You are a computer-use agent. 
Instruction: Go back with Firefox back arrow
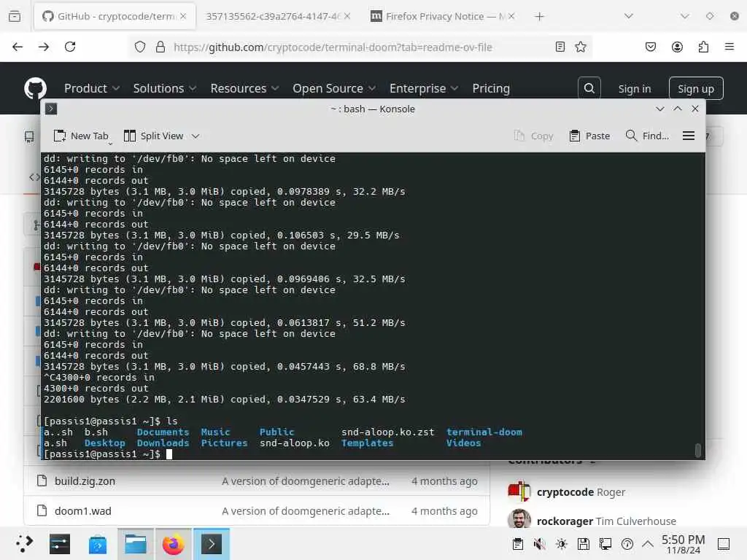(x=18, y=47)
